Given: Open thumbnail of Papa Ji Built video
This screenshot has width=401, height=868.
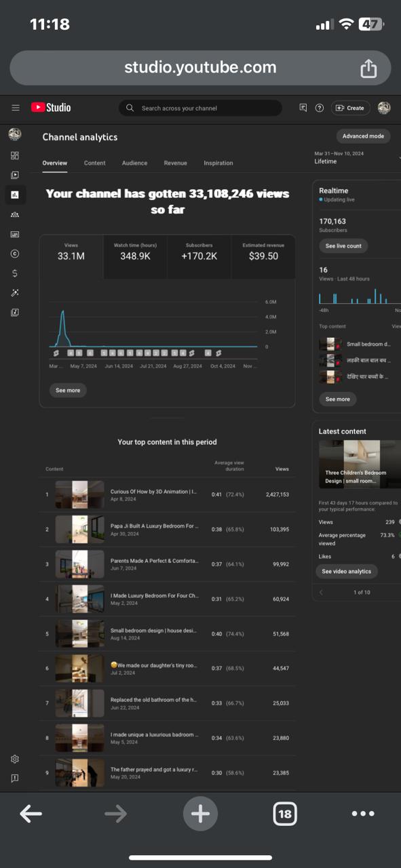Looking at the screenshot, I should pyautogui.click(x=79, y=530).
